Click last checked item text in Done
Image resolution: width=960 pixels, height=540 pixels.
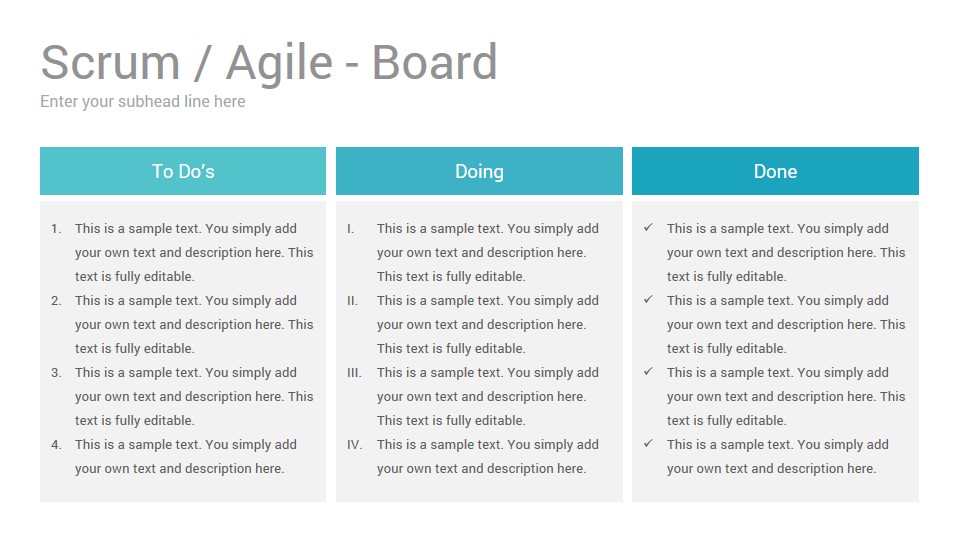(778, 456)
